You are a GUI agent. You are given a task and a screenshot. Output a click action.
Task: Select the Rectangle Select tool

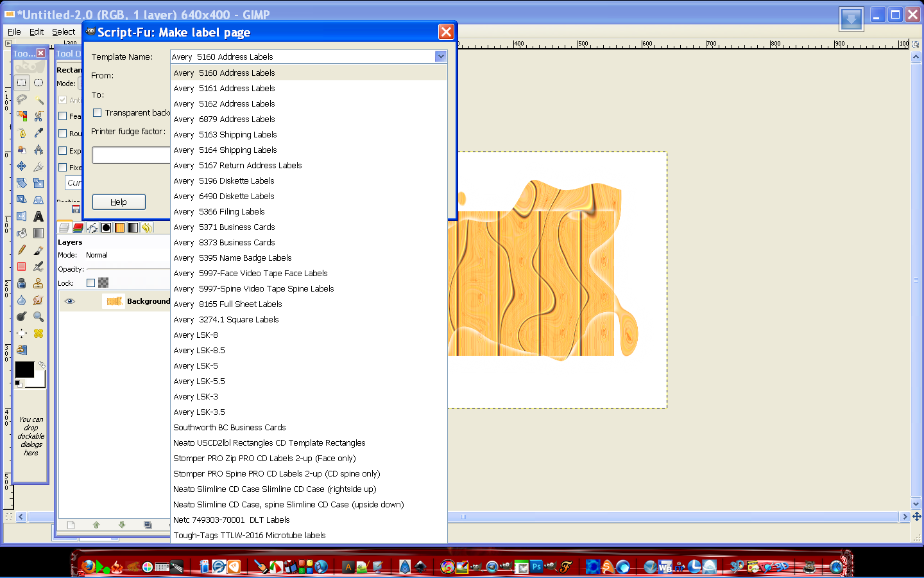coord(22,83)
